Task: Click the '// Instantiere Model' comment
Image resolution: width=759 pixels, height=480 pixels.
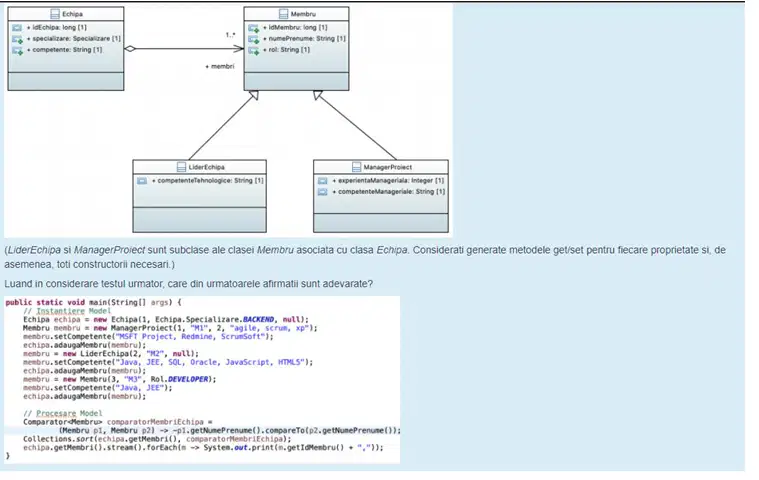Action: coord(67,311)
